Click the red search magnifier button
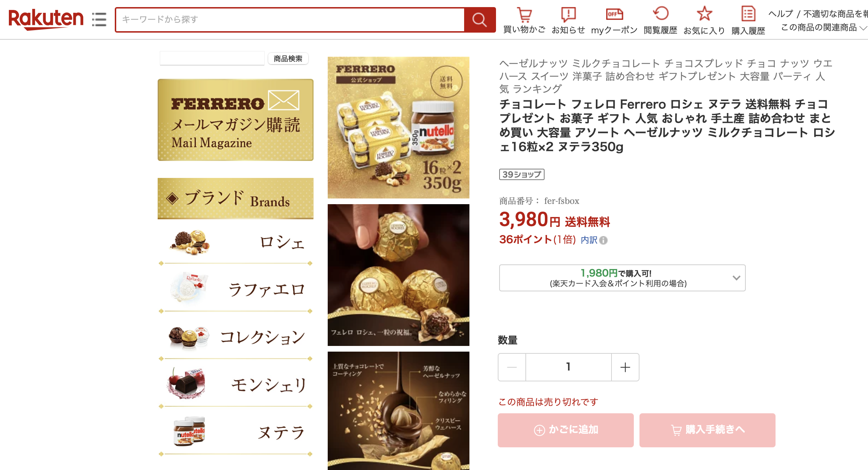Viewport: 868px width, 470px height. (x=480, y=20)
